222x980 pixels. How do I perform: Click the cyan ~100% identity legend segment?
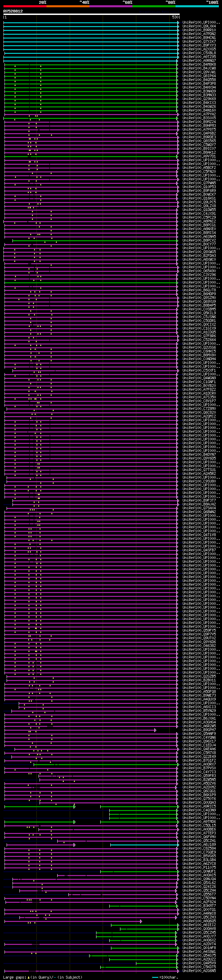coord(197,6)
